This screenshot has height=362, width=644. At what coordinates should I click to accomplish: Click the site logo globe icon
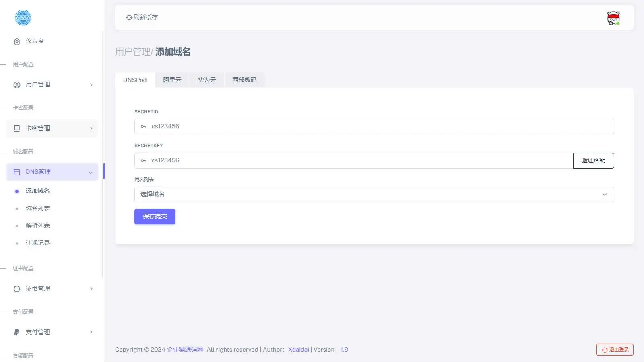[x=23, y=17]
